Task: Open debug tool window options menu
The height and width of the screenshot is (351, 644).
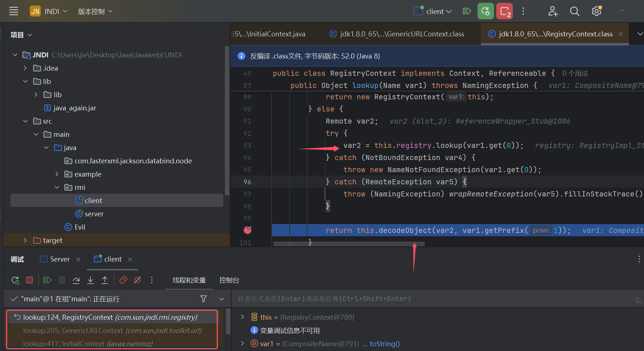Action: 639,259
